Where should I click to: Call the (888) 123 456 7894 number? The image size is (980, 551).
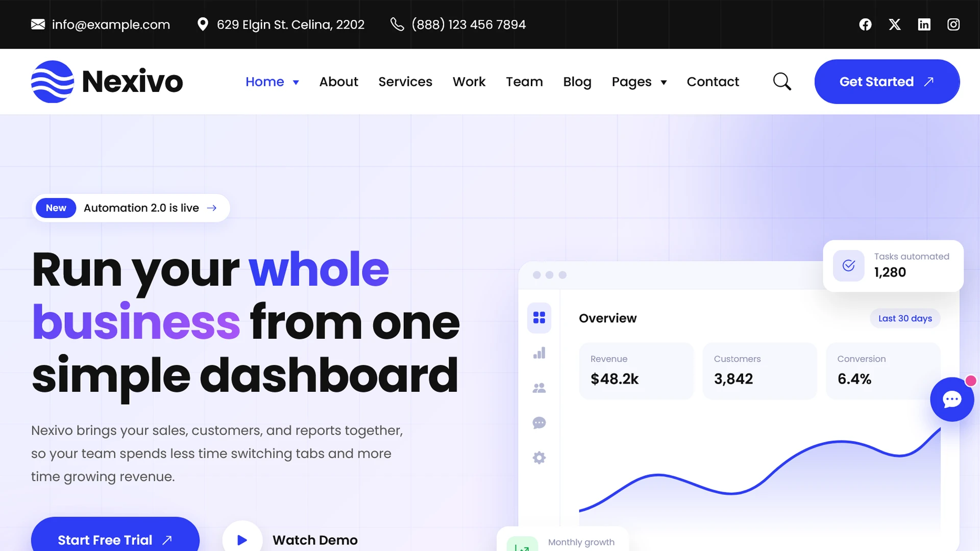coord(469,24)
